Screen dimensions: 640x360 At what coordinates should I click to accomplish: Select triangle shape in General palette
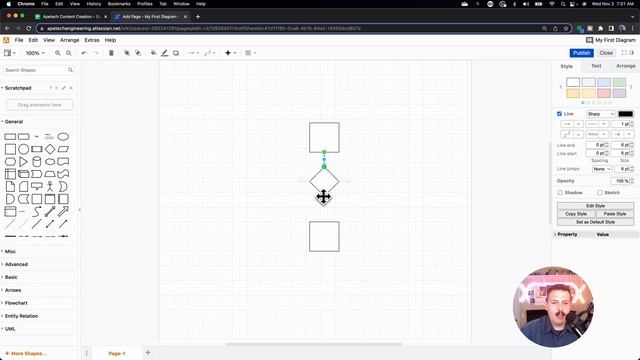(x=23, y=162)
